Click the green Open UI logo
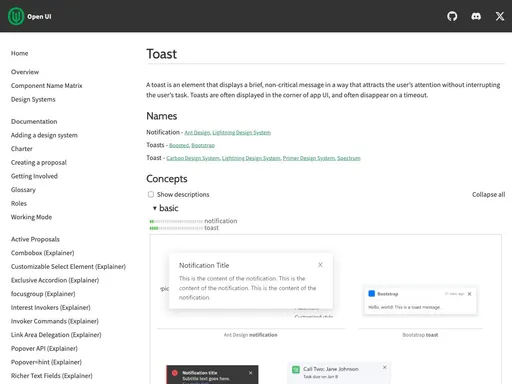512x384 pixels. tap(16, 16)
